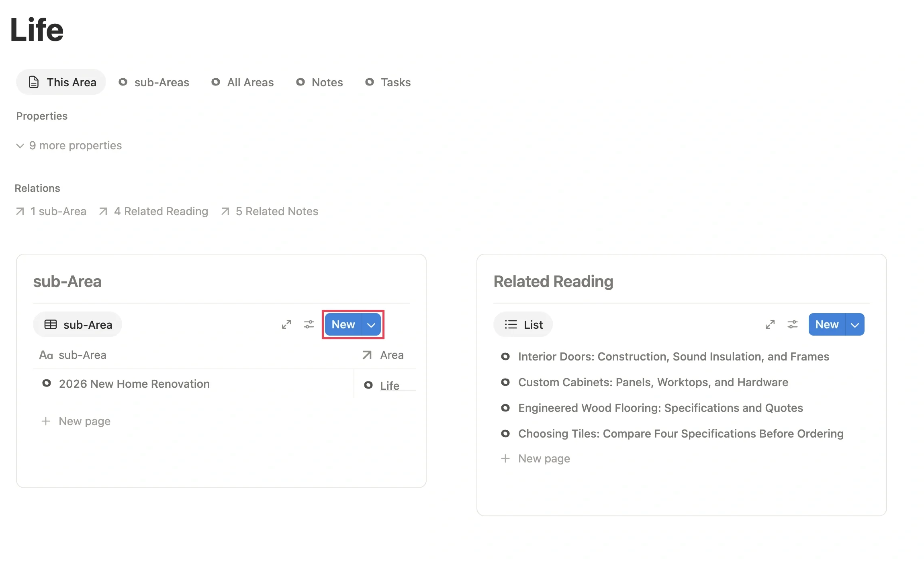Click the sub-Area column header
The width and height of the screenshot is (924, 562).
pyautogui.click(x=73, y=355)
